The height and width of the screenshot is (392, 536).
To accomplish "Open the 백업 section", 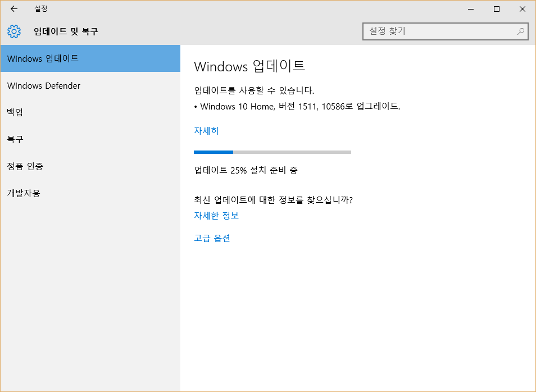I will coord(90,112).
